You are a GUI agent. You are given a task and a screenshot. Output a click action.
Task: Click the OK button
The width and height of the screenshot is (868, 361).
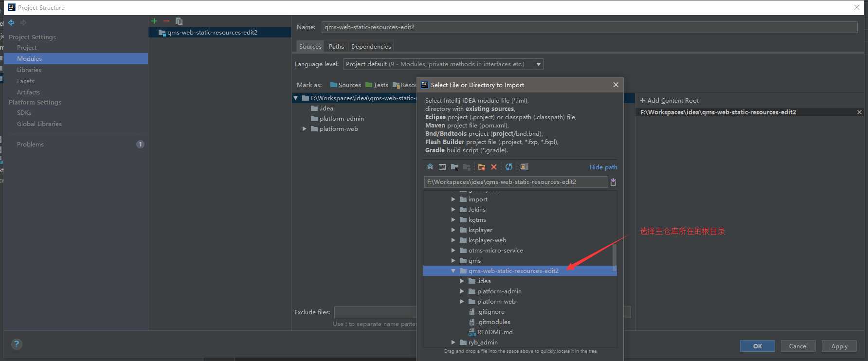pos(758,346)
